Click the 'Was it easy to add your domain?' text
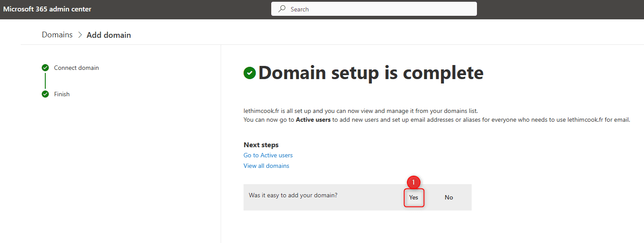644x243 pixels. coord(293,195)
